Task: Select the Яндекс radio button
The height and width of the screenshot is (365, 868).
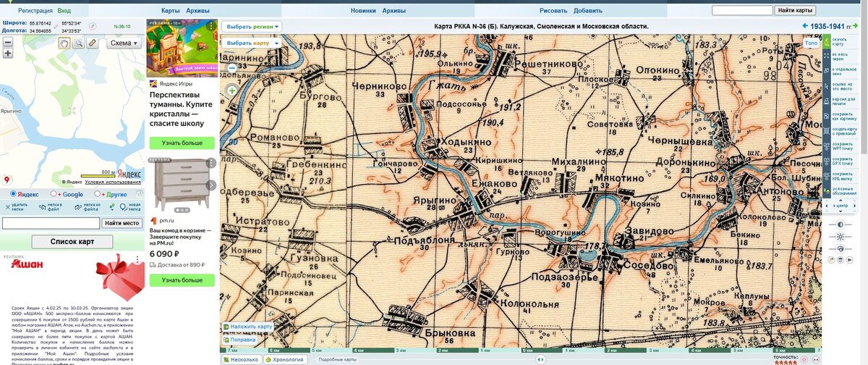Action: point(13,194)
